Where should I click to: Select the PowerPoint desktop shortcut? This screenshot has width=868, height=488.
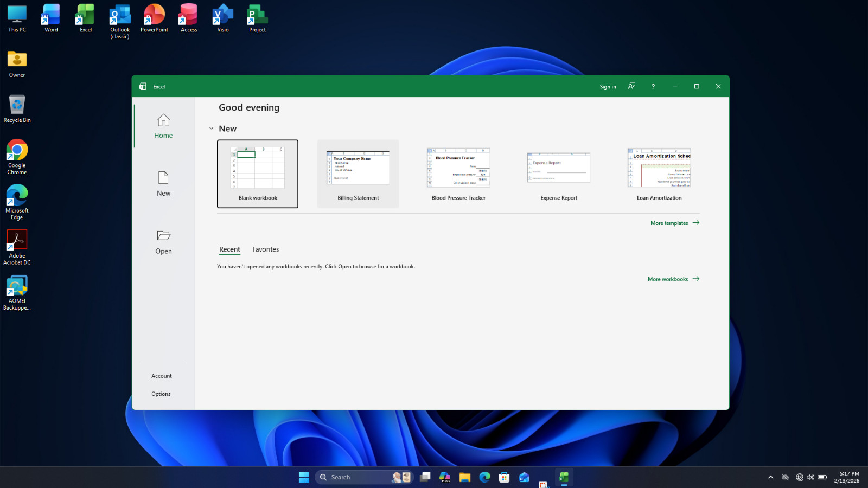[x=154, y=19]
